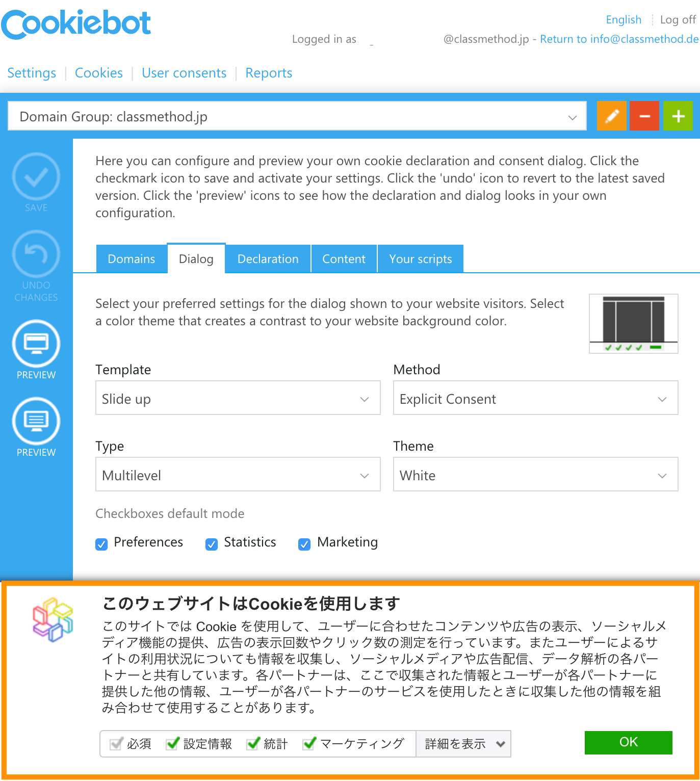Open the dialog Preview icon
Screen dimensions: 700x781
(36, 344)
